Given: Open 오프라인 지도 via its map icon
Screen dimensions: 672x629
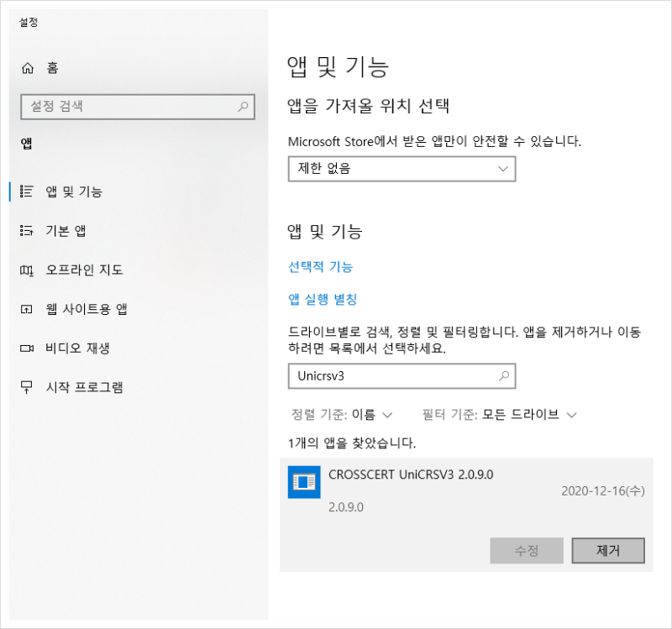Looking at the screenshot, I should click(x=27, y=270).
